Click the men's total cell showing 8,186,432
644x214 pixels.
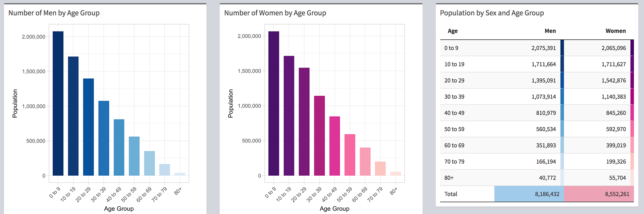(547, 194)
